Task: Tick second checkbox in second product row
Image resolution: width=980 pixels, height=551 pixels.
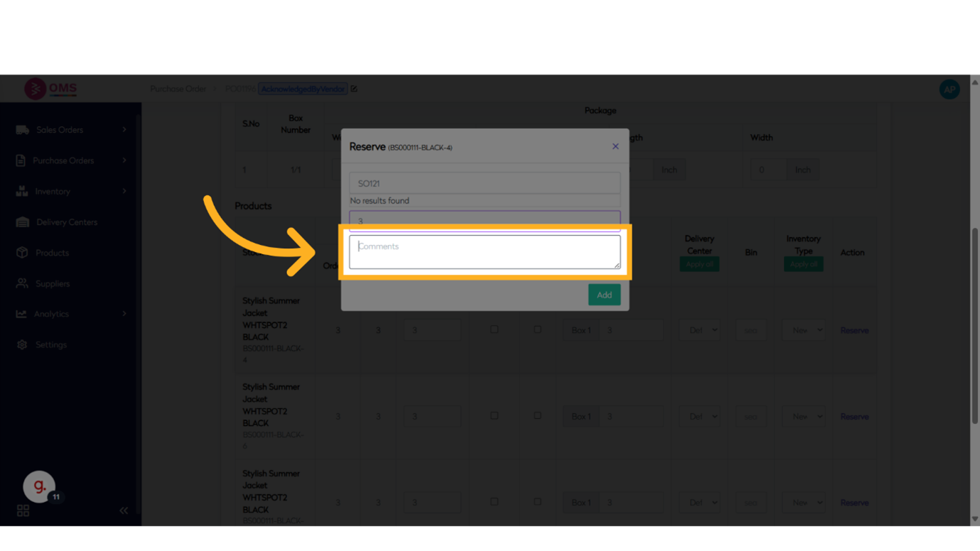Action: 537,416
